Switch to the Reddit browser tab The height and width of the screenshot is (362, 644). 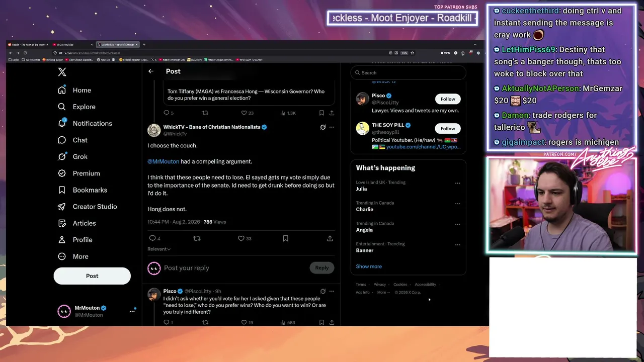click(x=28, y=45)
